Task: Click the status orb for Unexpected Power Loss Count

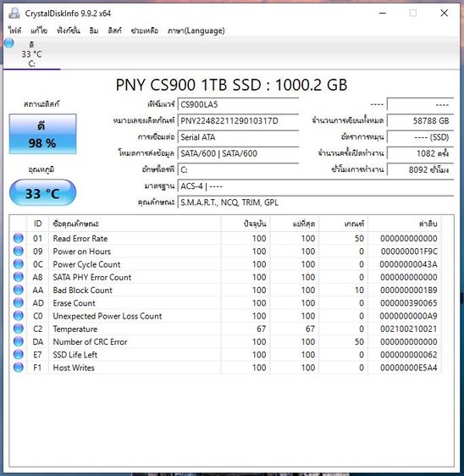Action: [19, 316]
